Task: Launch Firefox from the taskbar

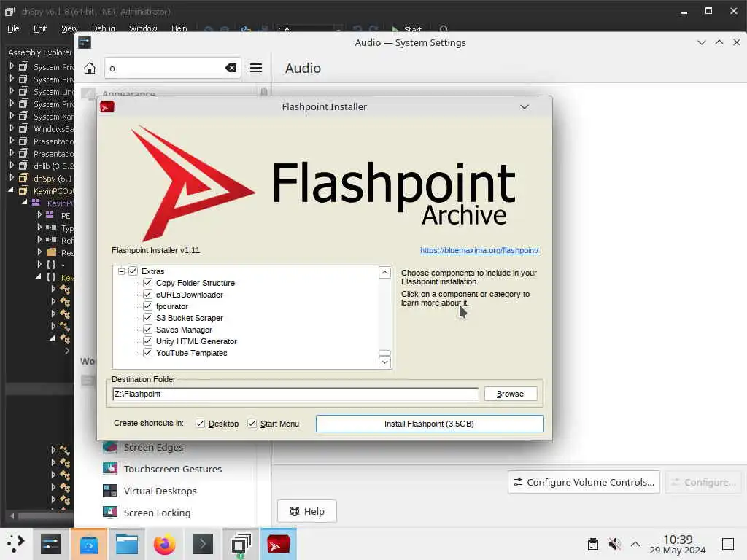Action: point(164,544)
